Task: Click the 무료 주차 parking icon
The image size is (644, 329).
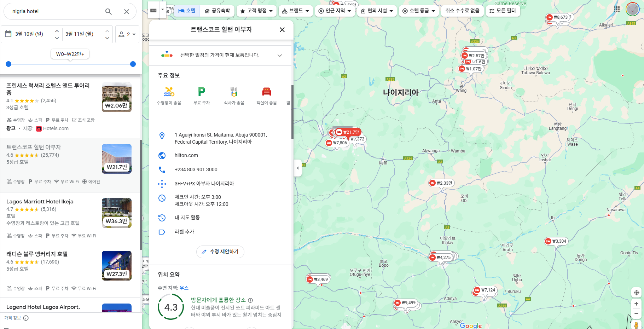Action: point(202,92)
